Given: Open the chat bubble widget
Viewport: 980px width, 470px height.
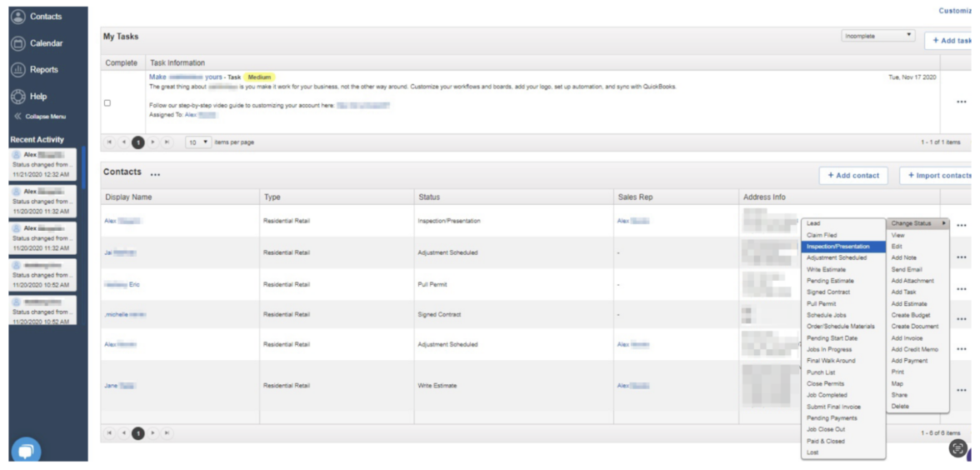Looking at the screenshot, I should pyautogui.click(x=25, y=451).
